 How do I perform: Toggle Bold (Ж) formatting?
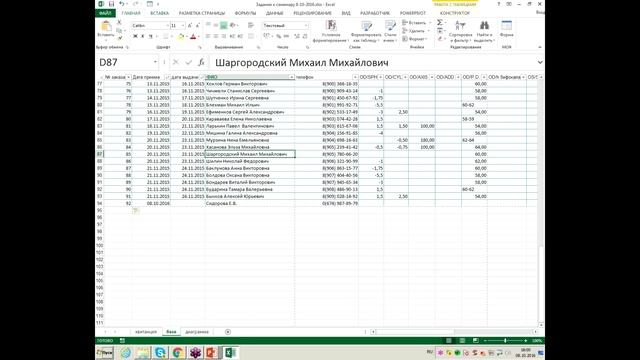[135, 36]
